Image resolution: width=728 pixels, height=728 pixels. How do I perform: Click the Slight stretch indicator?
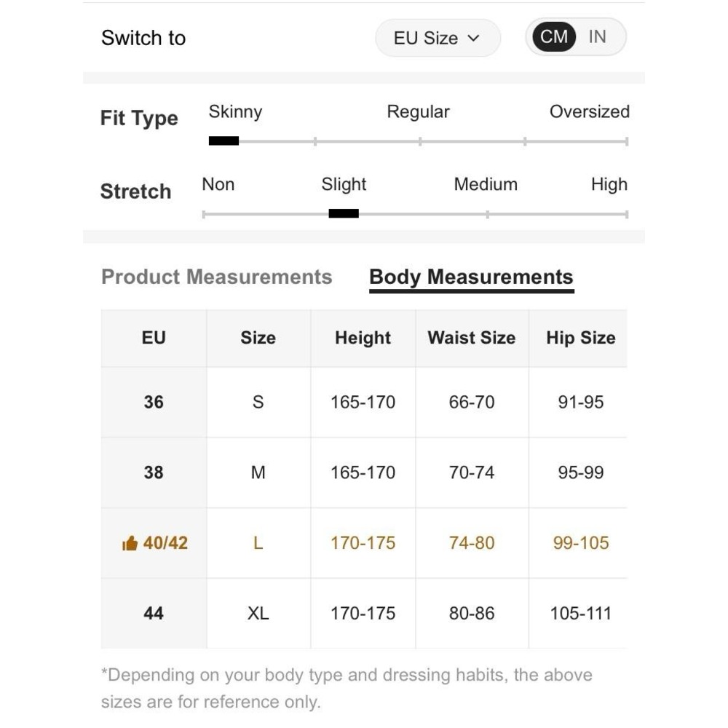pos(344,213)
